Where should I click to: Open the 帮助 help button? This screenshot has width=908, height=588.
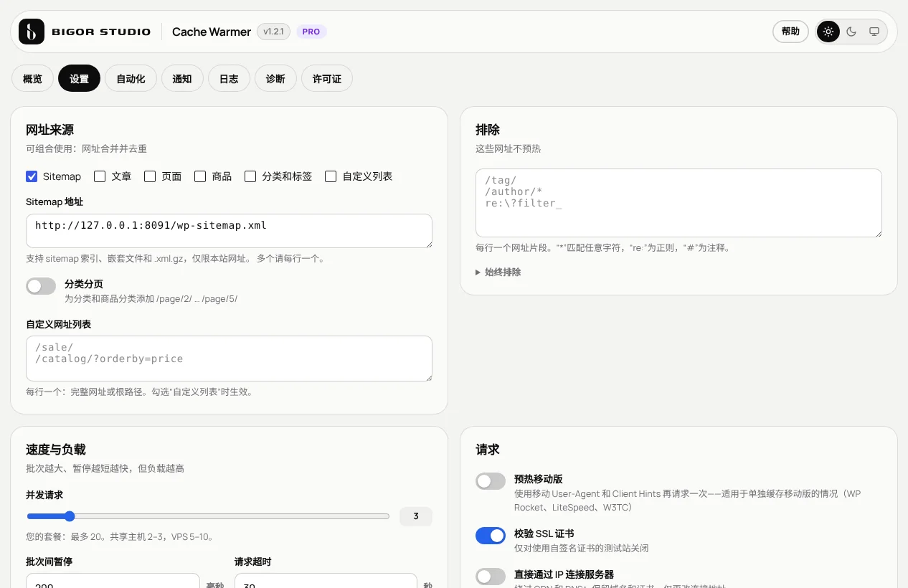point(790,32)
